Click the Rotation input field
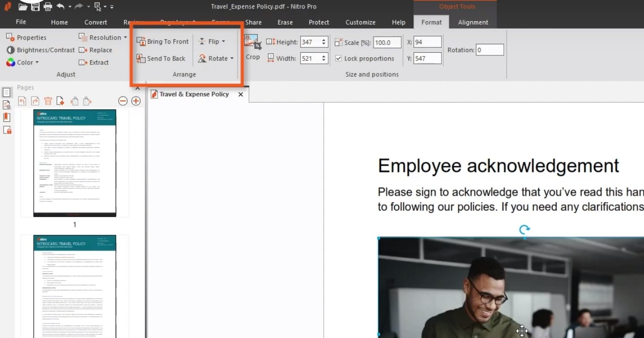 click(489, 50)
